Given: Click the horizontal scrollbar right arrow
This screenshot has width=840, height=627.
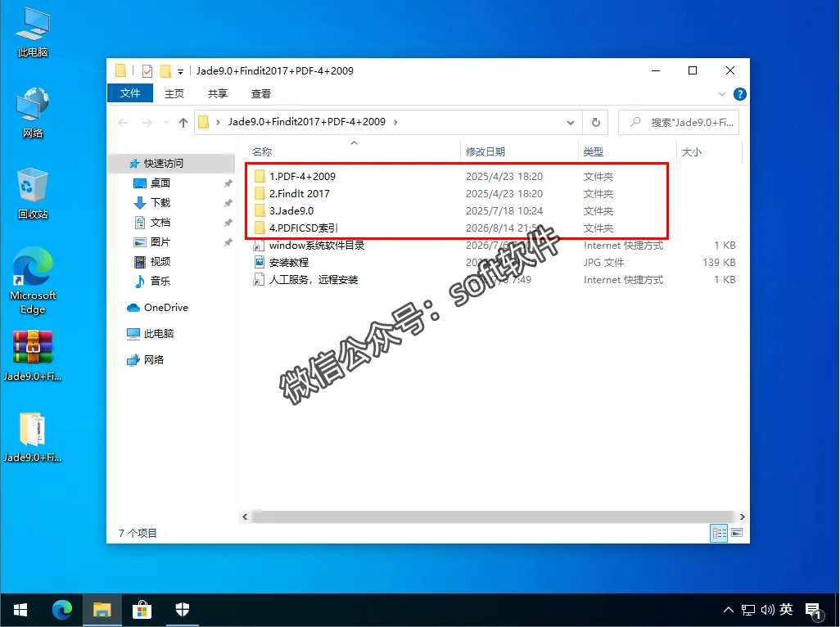Looking at the screenshot, I should tap(742, 516).
